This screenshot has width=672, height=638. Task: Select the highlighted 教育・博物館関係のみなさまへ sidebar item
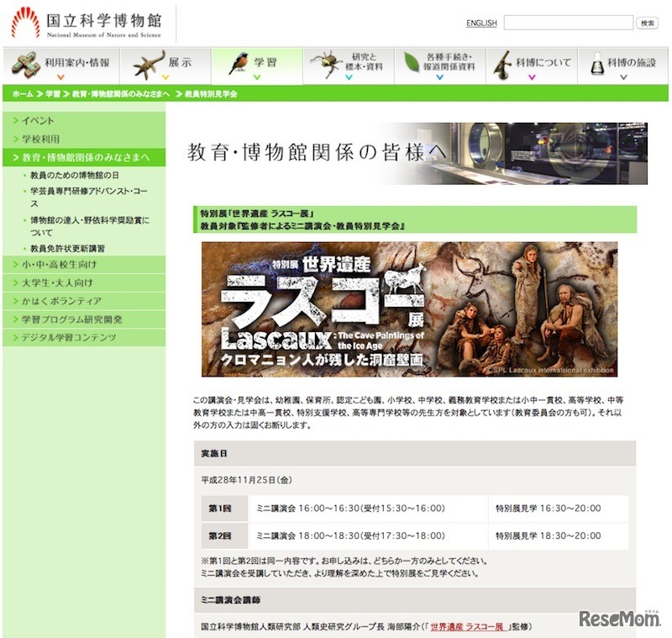[x=84, y=157]
